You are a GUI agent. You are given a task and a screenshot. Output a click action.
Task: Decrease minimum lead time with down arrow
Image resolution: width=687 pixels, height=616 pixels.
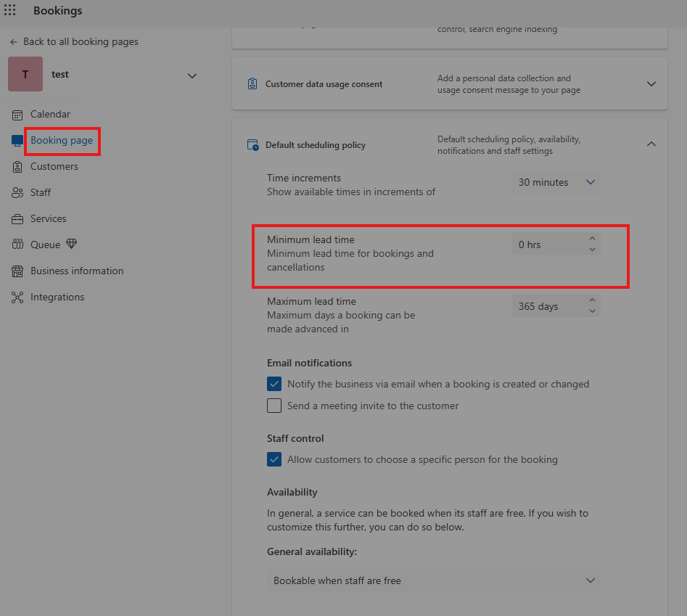click(x=593, y=250)
